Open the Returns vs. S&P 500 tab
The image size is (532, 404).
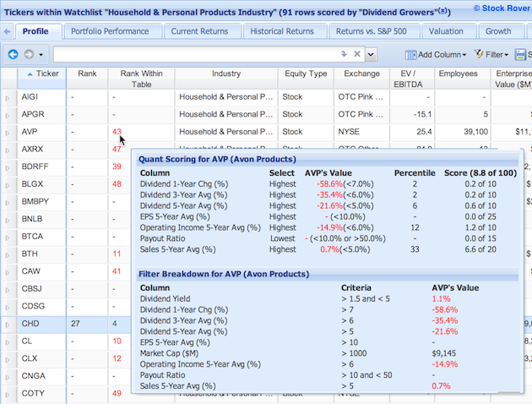point(372,31)
